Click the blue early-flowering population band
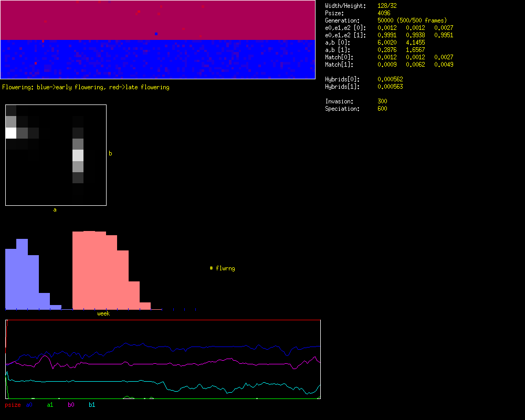 [x=157, y=59]
